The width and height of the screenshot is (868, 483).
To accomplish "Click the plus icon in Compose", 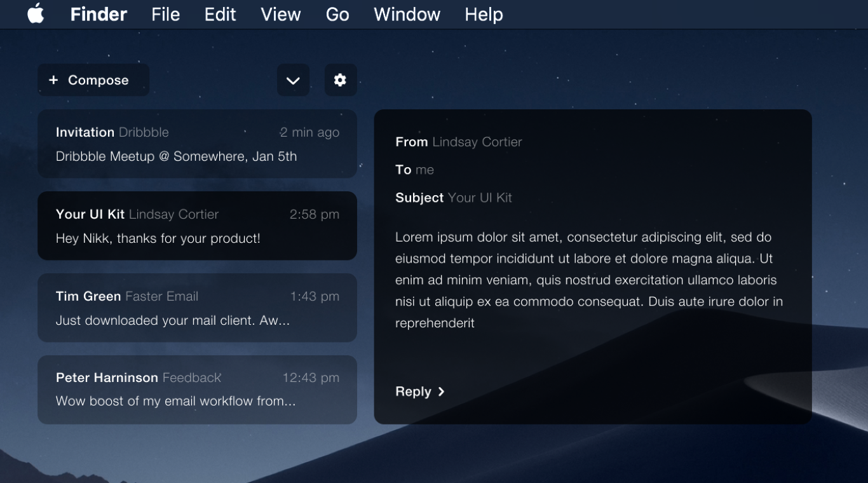I will point(53,80).
